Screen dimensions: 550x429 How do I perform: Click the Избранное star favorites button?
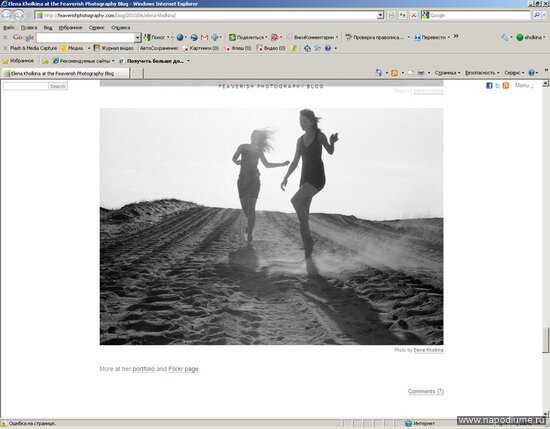(18, 61)
